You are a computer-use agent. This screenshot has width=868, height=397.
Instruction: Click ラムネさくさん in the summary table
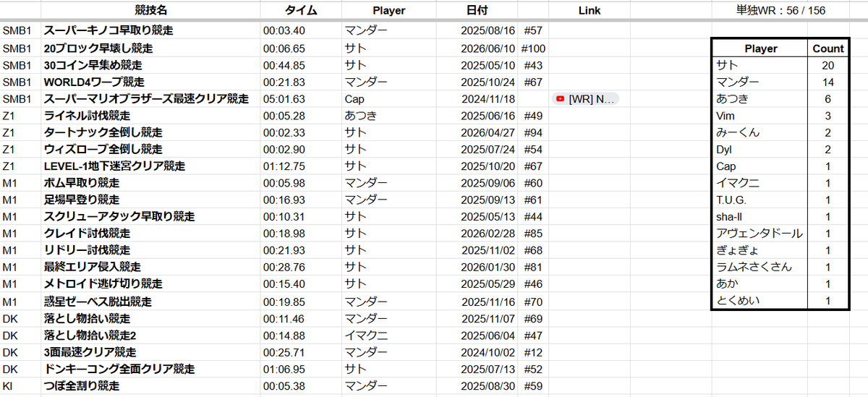760,267
